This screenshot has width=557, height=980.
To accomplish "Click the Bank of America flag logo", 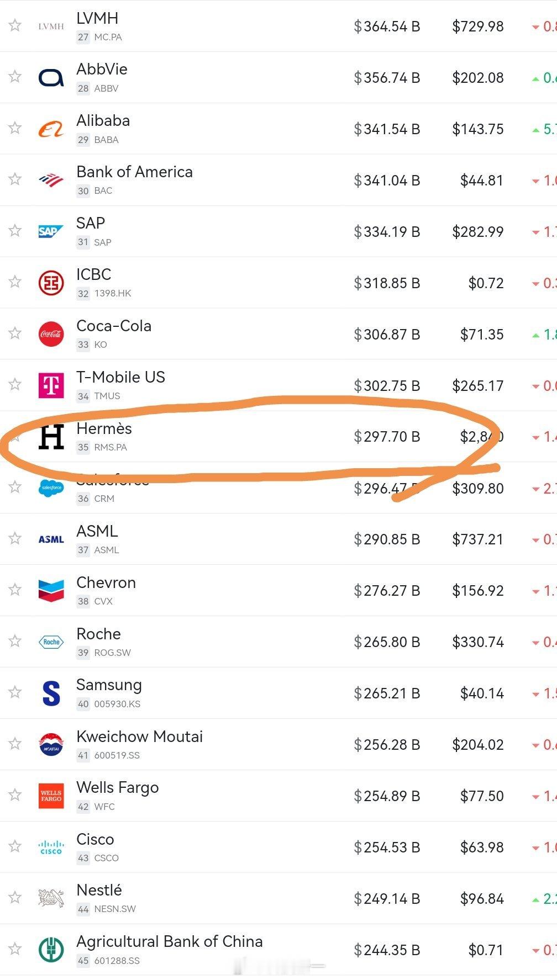I will (x=51, y=180).
